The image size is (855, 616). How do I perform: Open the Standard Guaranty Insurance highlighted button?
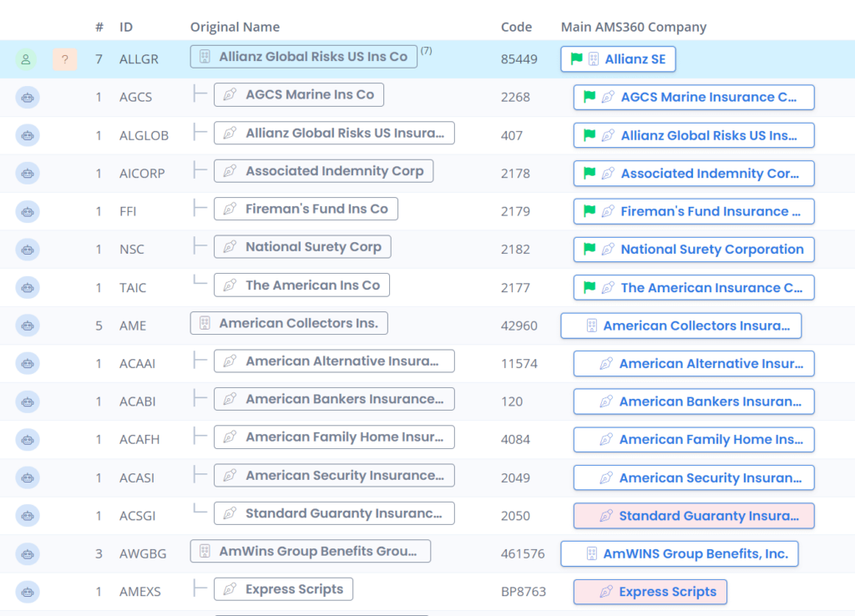coord(693,516)
